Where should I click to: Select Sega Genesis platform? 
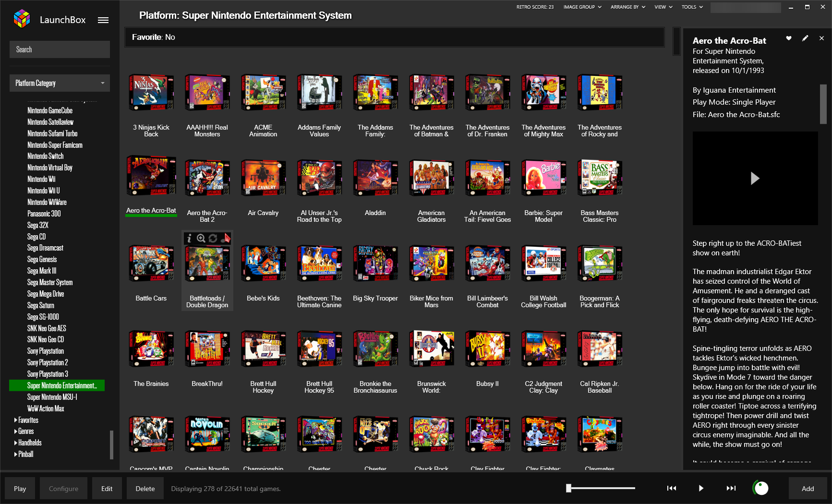tap(42, 259)
